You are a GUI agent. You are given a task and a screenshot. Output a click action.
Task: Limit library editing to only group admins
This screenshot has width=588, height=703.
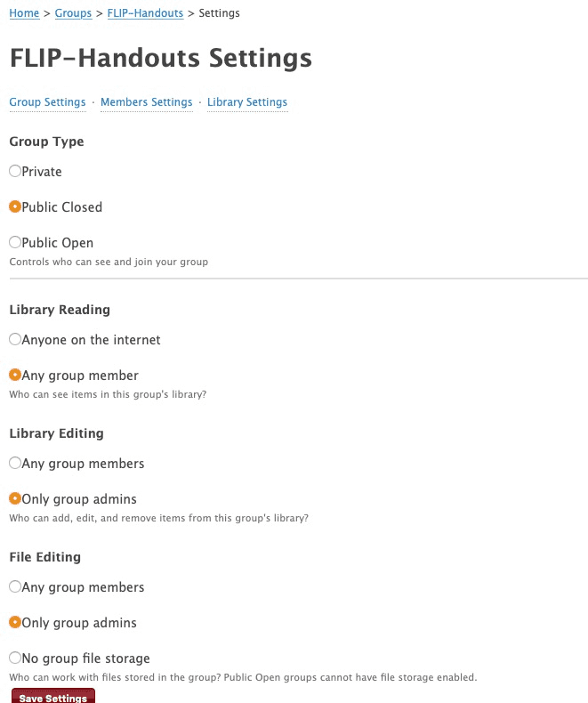tap(15, 498)
